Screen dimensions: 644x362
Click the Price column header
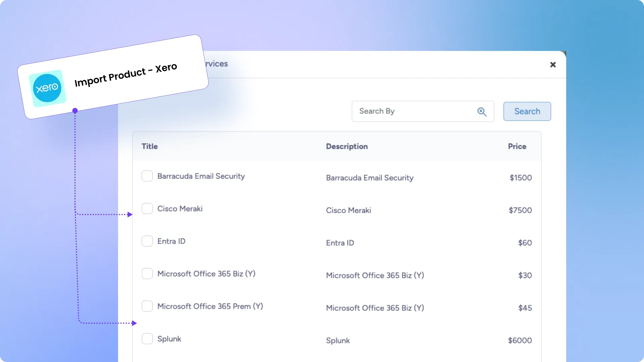[x=517, y=146]
